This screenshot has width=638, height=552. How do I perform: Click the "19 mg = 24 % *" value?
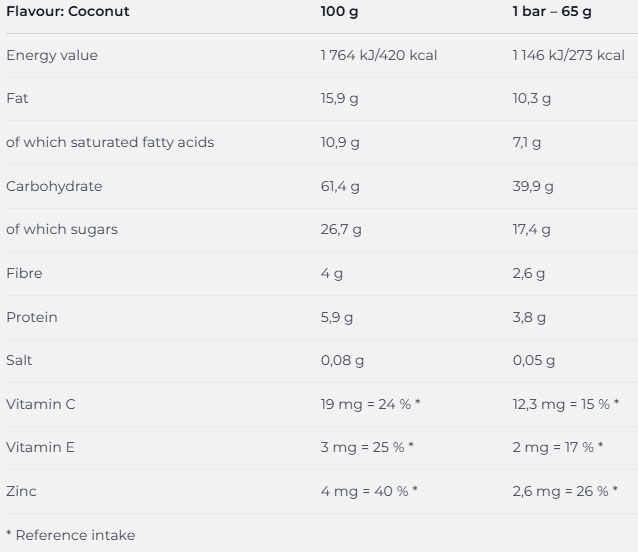(370, 404)
